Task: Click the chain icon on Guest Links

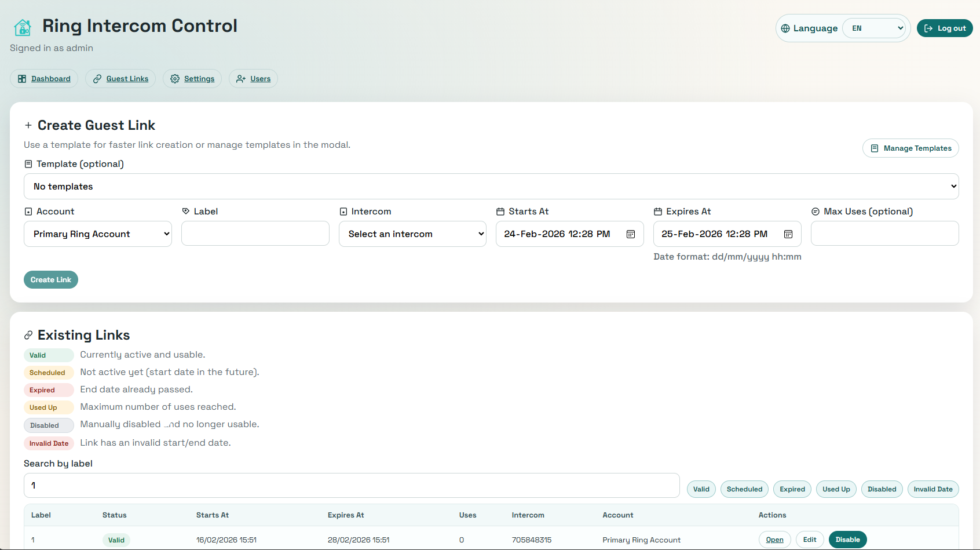Action: pos(97,79)
